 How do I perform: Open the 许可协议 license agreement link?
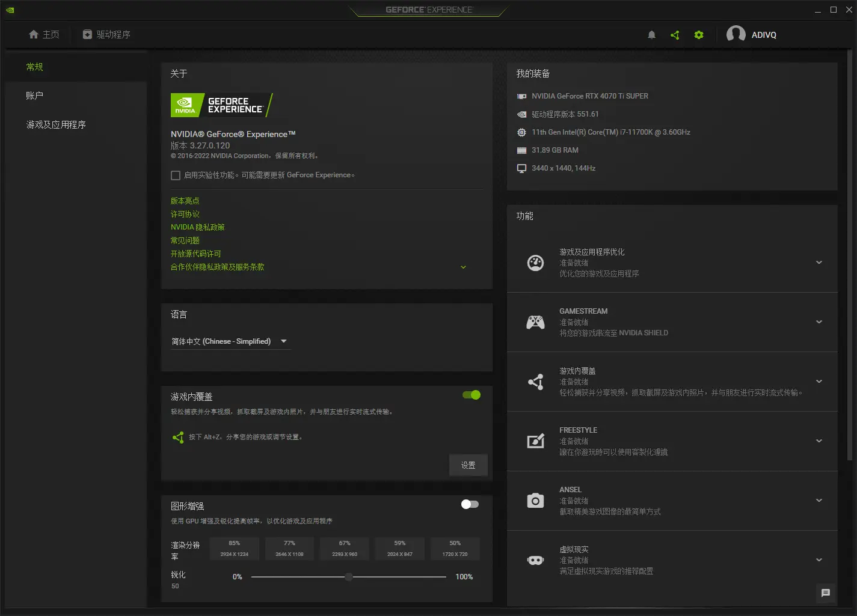click(x=185, y=214)
